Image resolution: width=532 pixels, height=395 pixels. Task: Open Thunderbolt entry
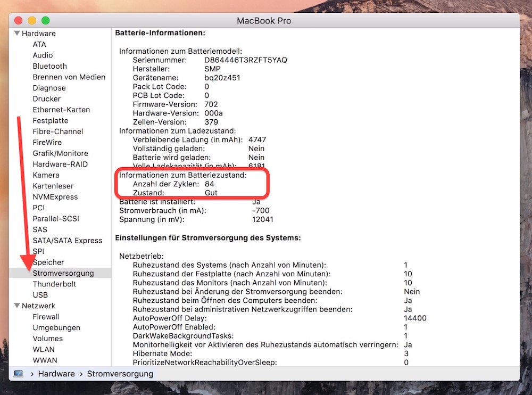pyautogui.click(x=54, y=284)
